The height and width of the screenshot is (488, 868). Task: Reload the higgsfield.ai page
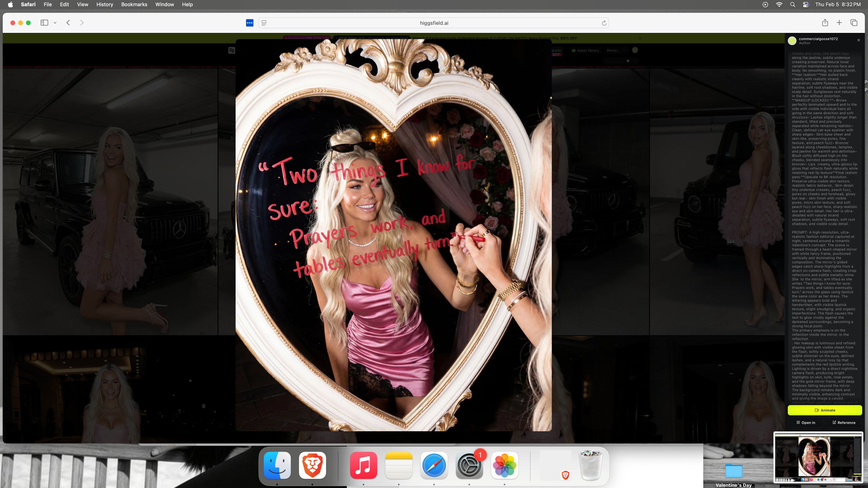[604, 23]
